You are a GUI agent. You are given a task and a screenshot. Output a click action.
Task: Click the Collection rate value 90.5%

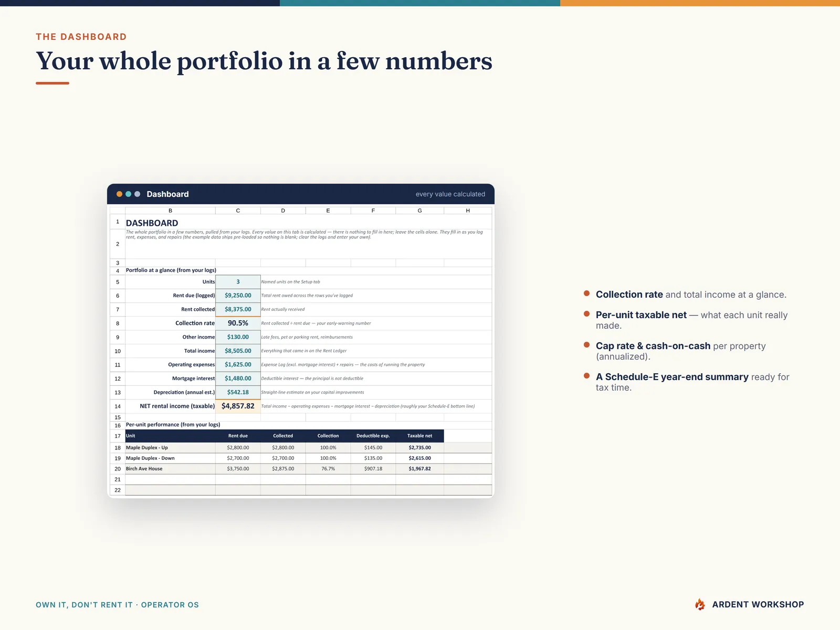click(x=238, y=323)
